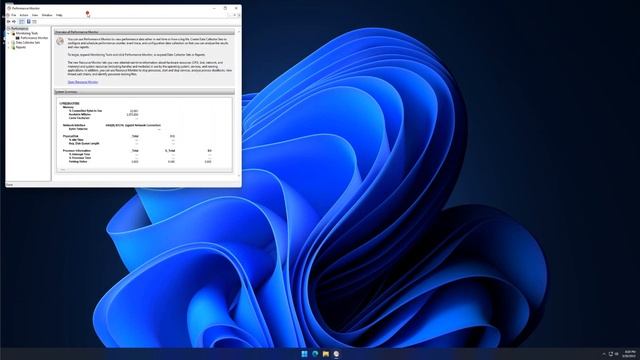Screen dimensions: 640x360
Task: Select the Performance root node in tree
Action: (19, 29)
